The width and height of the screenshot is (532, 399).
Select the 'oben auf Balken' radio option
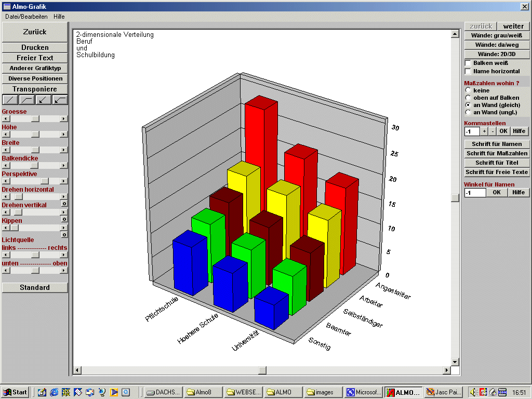coord(468,98)
